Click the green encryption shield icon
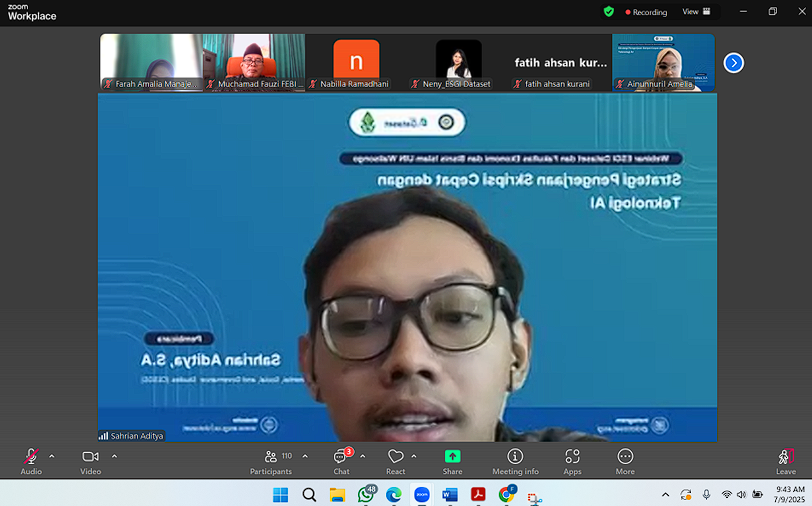Viewport: 812px width, 506px height. [609, 12]
